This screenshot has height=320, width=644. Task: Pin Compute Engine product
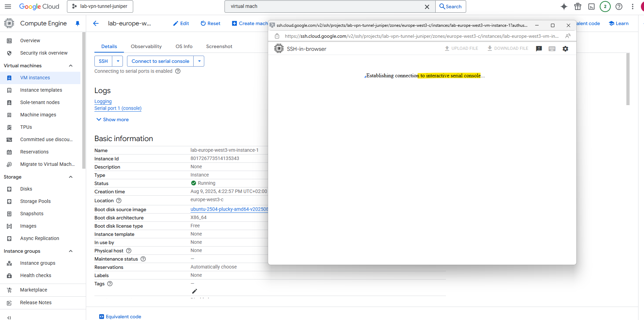tap(78, 23)
